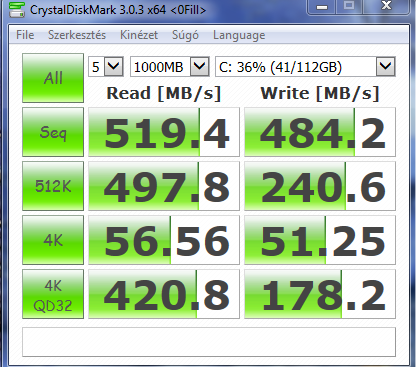The height and width of the screenshot is (367, 416).
Task: Click the 4K write result 51.25
Action: (x=320, y=240)
